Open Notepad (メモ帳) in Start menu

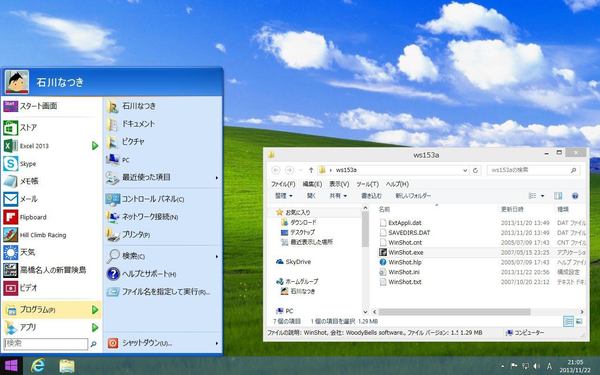coord(51,181)
